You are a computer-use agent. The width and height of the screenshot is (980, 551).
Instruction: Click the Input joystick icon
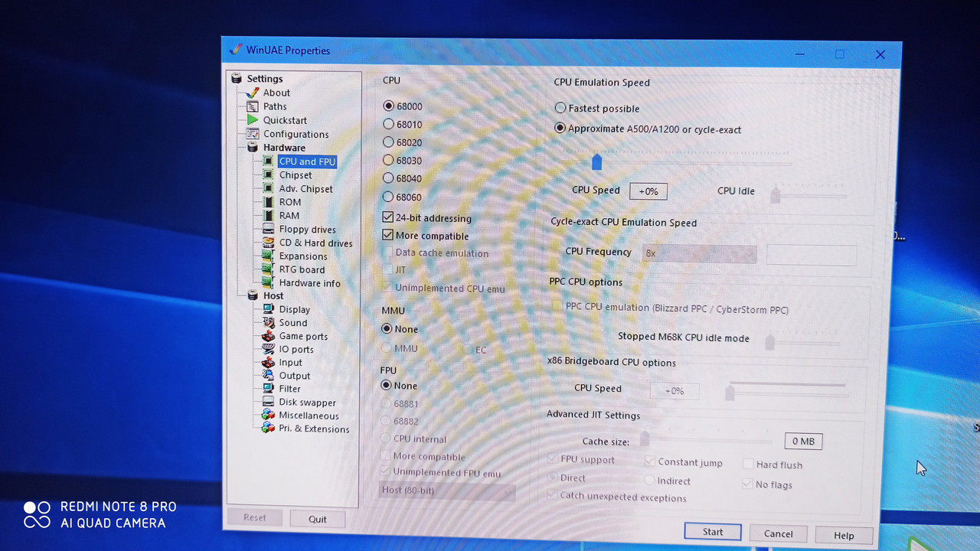268,362
